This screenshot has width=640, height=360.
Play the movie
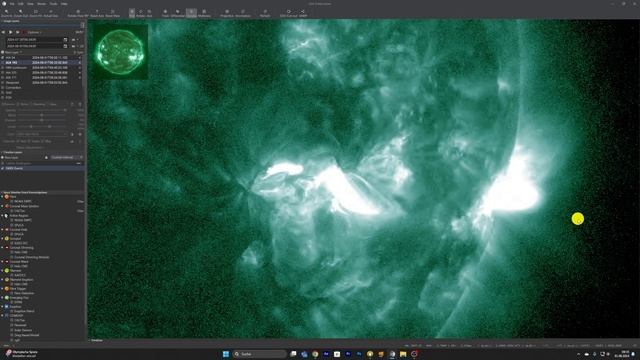11,32
